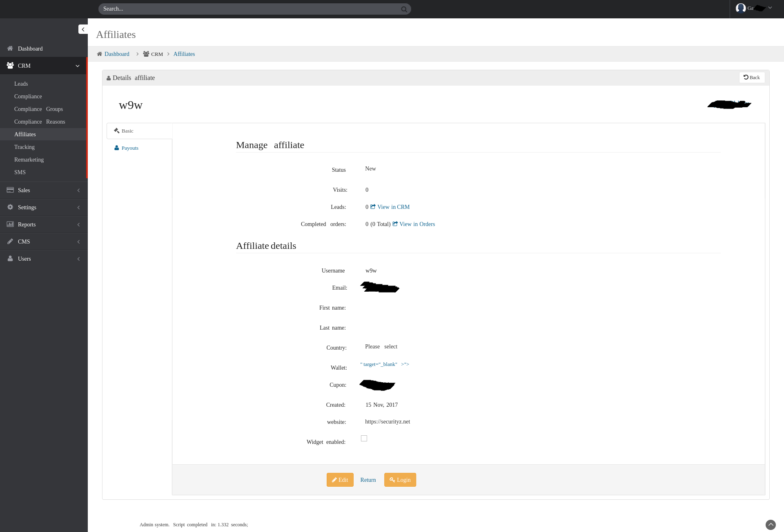Open the View in CRM link
Screen dimensions: 784x532
[393, 207]
